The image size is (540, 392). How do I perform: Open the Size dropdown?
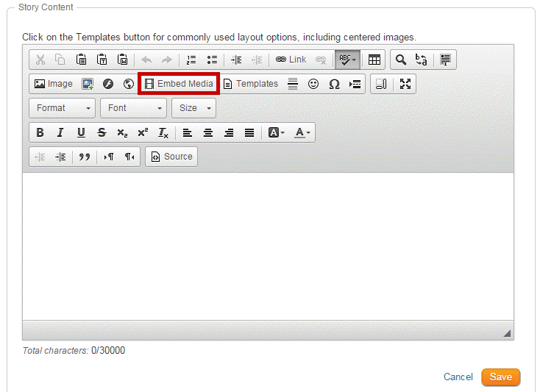click(193, 108)
